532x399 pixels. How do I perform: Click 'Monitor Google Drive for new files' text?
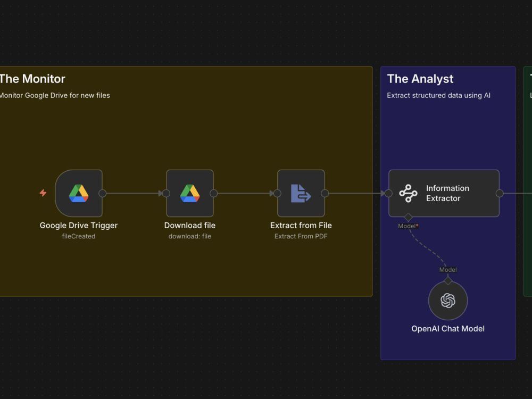click(x=55, y=95)
